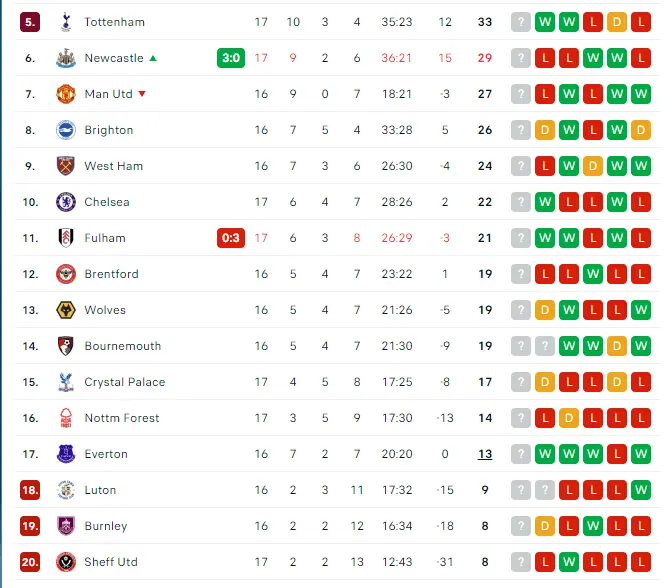Click Burnley's orange D form badge

[x=545, y=526]
